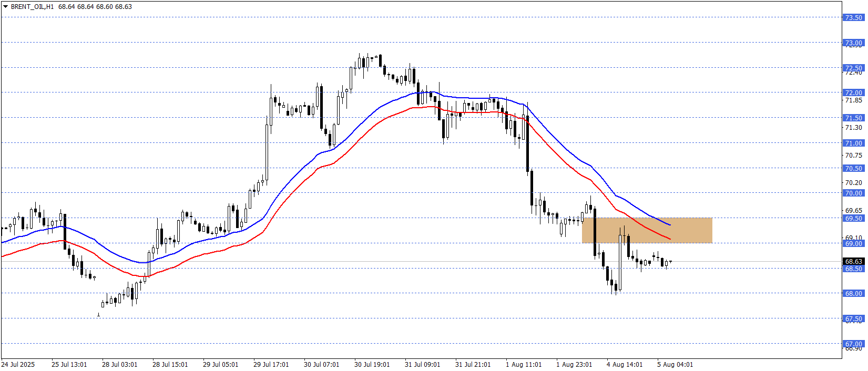Click the 69.65 price scale value
The height and width of the screenshot is (371, 868).
(x=853, y=210)
